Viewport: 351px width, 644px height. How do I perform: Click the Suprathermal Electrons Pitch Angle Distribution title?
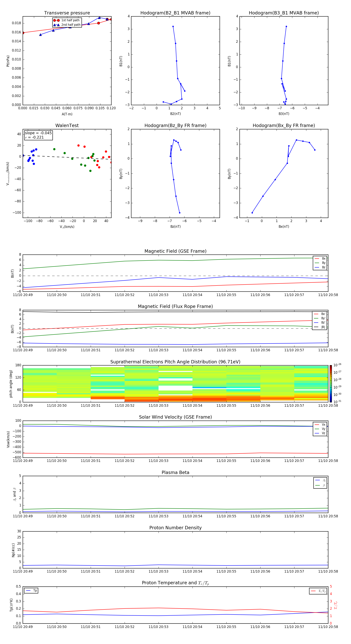(175, 362)
